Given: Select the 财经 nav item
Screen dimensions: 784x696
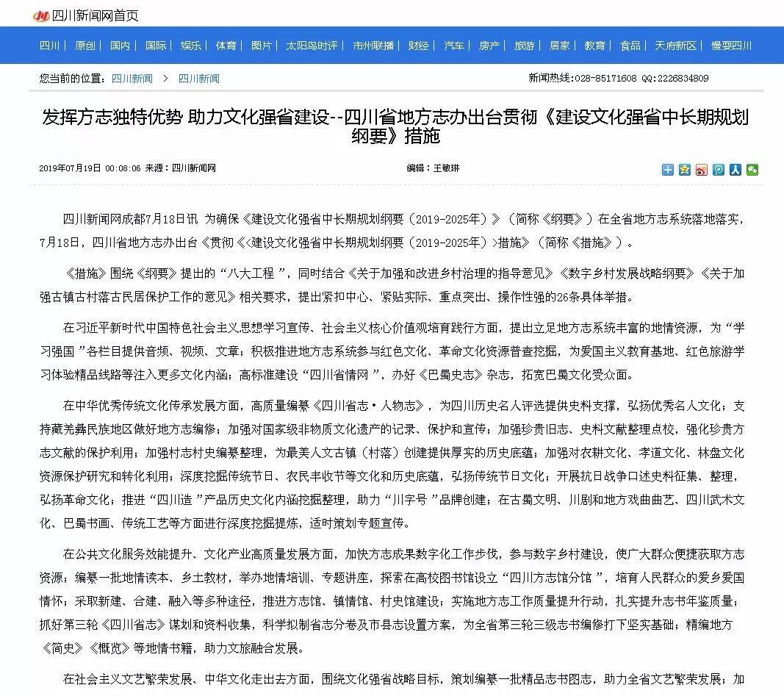Looking at the screenshot, I should (419, 46).
